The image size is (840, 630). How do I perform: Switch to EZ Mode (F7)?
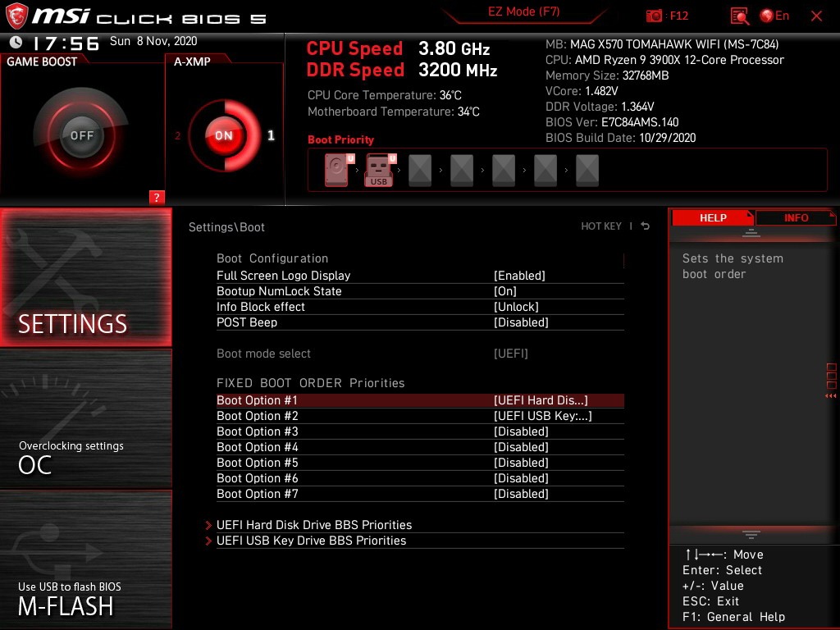[524, 11]
